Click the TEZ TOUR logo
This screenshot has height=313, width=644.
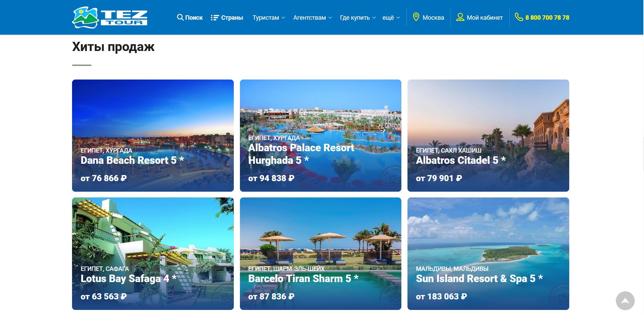[x=110, y=17]
